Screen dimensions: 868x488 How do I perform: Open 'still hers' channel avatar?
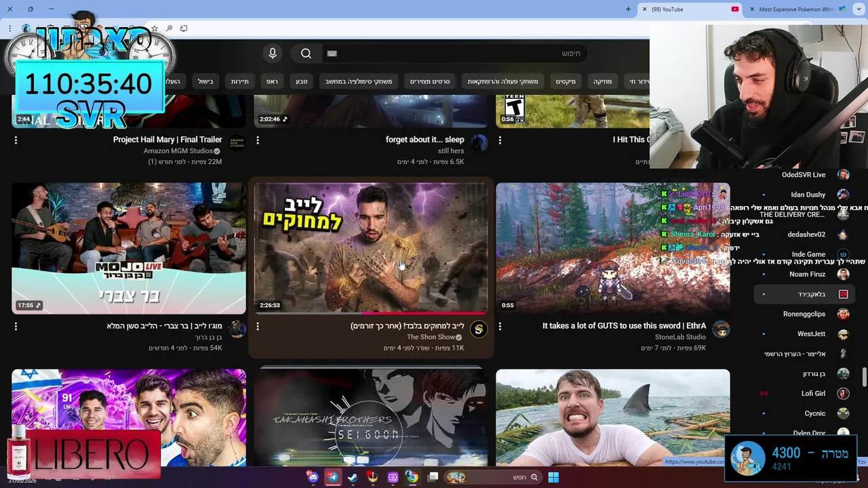pos(479,143)
